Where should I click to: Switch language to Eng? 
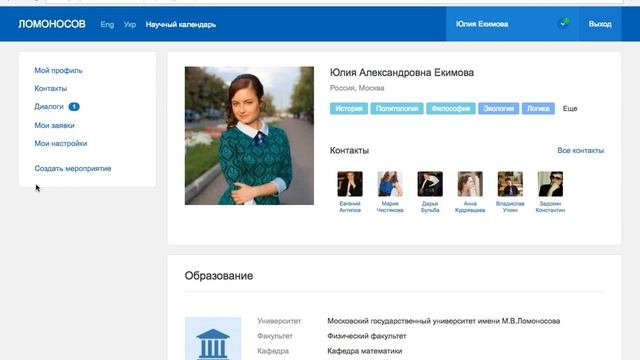click(107, 24)
